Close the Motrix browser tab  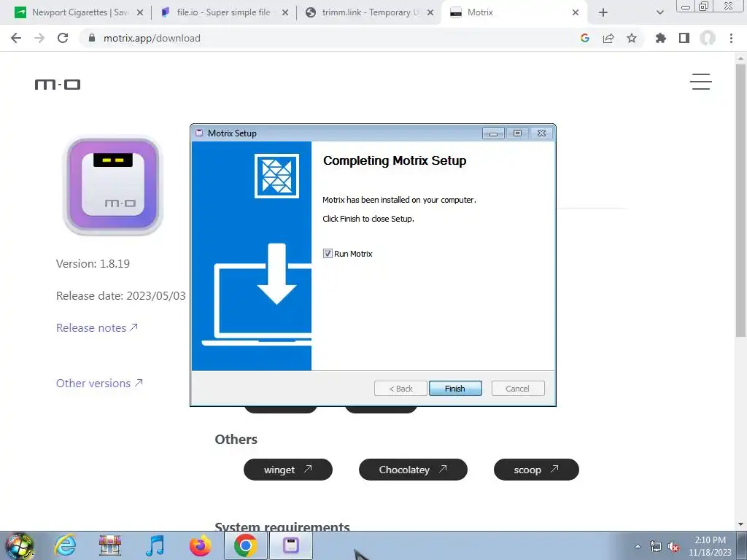pos(576,12)
